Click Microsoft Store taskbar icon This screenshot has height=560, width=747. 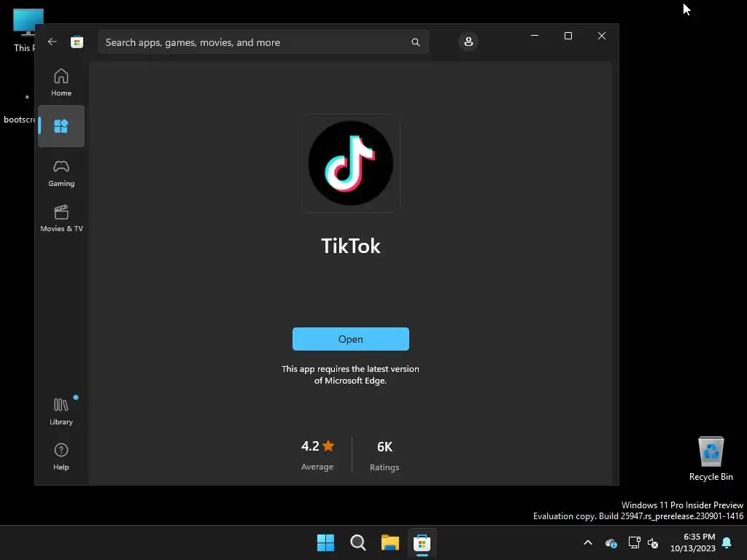pyautogui.click(x=422, y=542)
